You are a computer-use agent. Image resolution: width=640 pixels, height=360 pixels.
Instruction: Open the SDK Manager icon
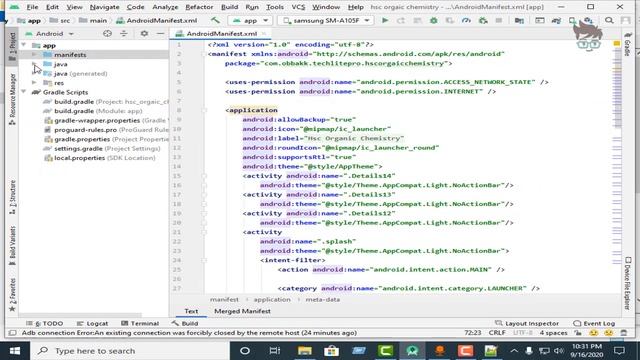(588, 20)
